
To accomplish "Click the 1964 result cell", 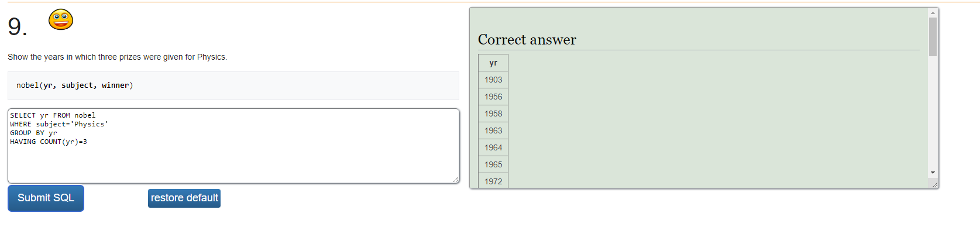I will (x=493, y=147).
